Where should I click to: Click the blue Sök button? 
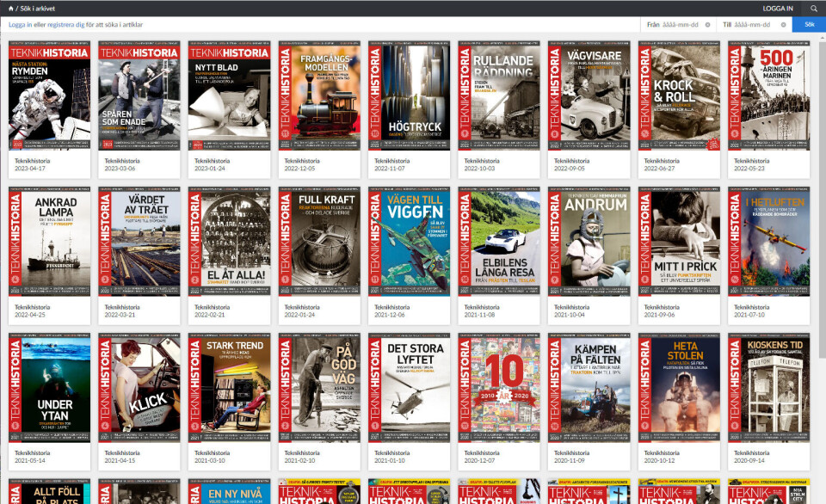809,24
